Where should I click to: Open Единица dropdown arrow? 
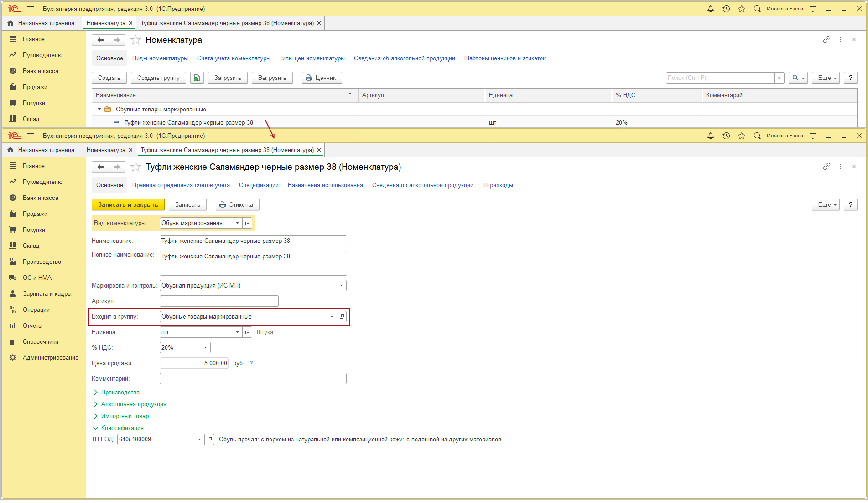(237, 332)
